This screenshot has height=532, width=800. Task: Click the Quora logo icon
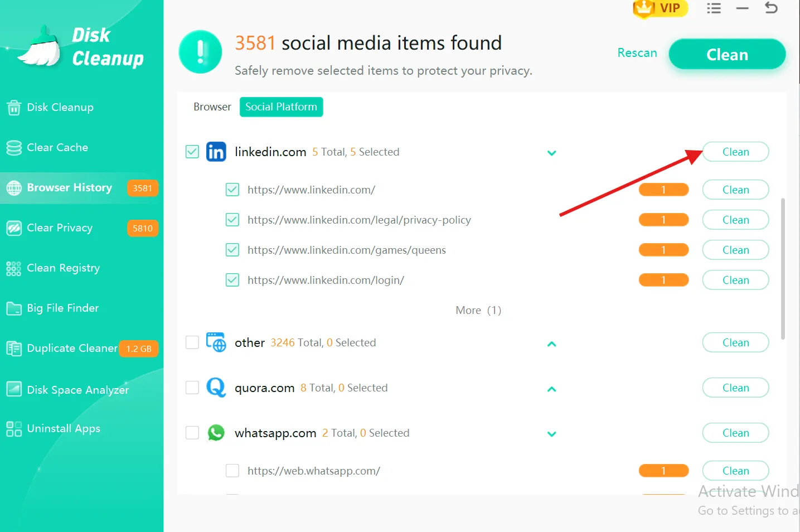pyautogui.click(x=216, y=388)
